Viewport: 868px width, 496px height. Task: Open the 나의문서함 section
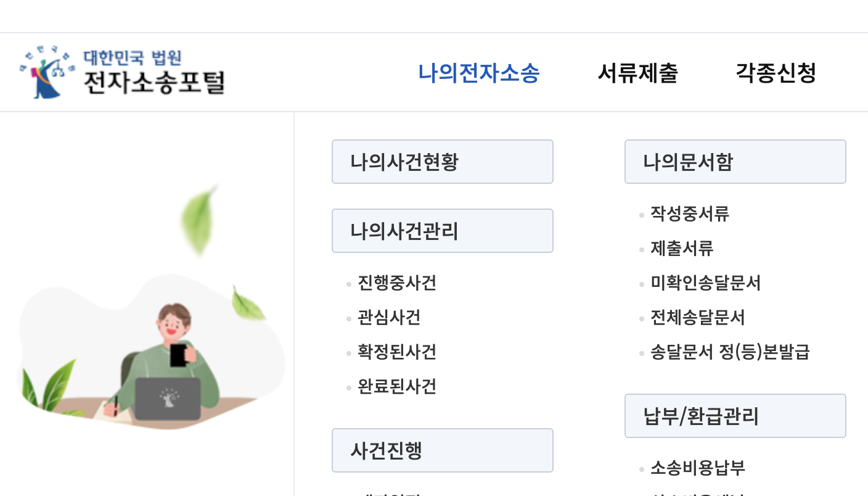735,161
